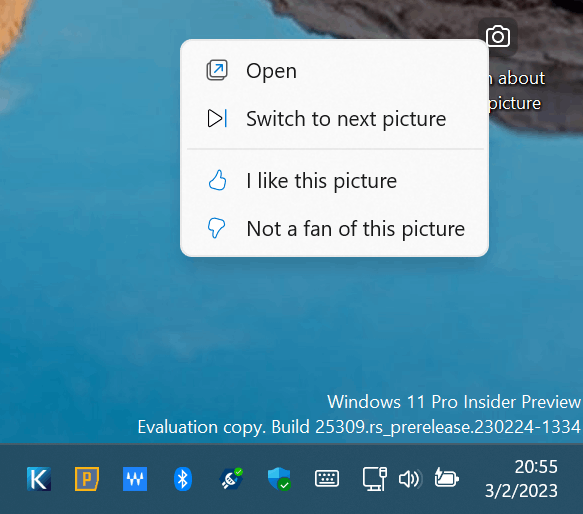Click the satellite tray icon with green check
Image resolution: width=583 pixels, height=514 pixels.
231,479
